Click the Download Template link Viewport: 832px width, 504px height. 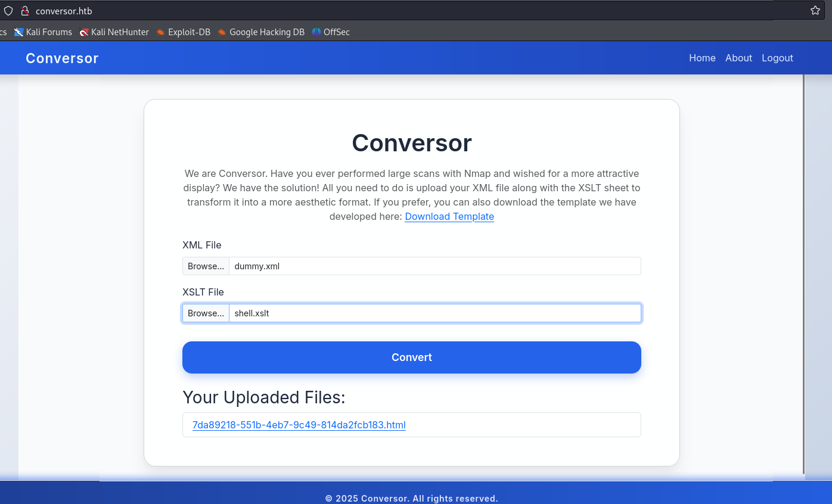(x=449, y=216)
